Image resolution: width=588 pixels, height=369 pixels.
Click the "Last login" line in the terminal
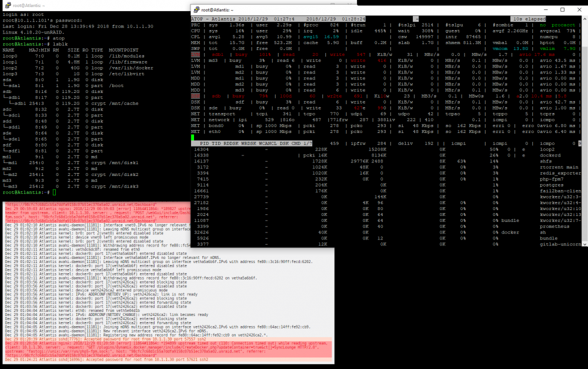[78, 26]
